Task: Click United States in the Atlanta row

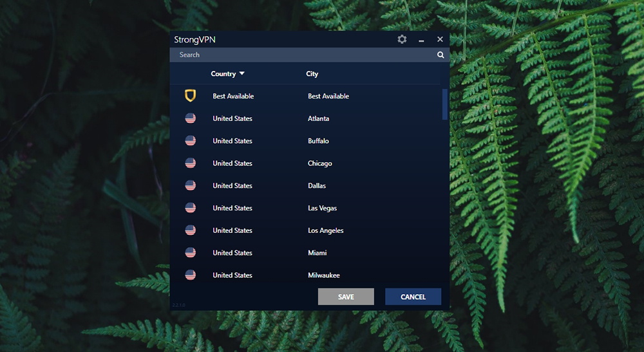Action: point(232,118)
